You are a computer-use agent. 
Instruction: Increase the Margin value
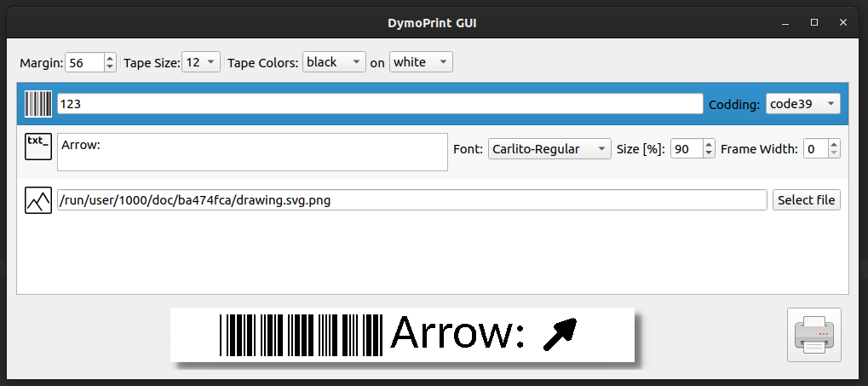pos(110,58)
